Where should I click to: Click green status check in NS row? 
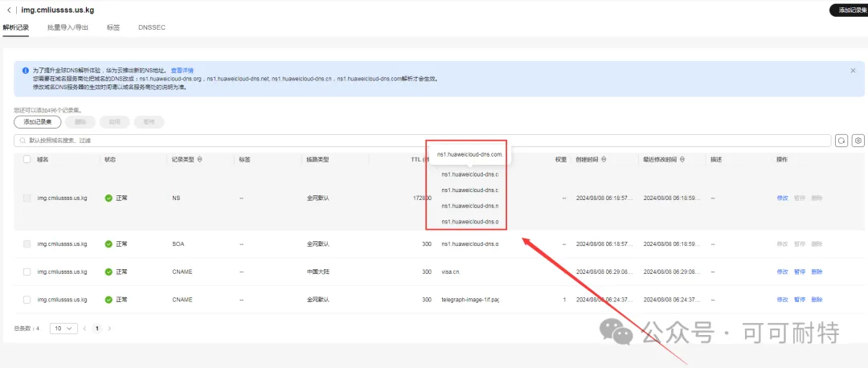point(108,198)
